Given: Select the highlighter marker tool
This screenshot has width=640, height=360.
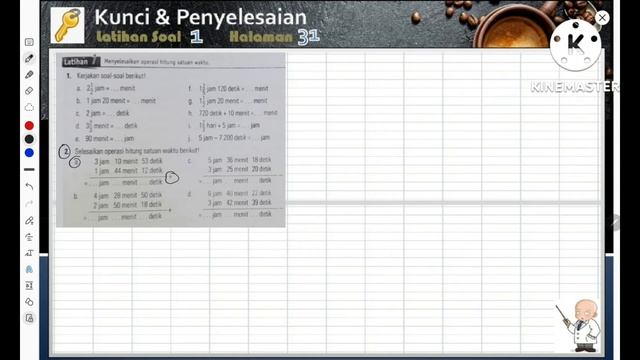Looking at the screenshot, I should click(x=29, y=75).
